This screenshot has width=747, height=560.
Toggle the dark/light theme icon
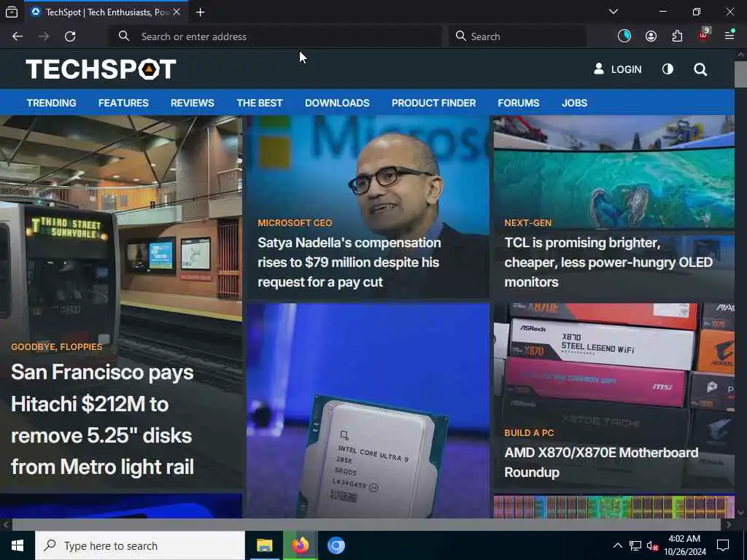[x=667, y=69]
